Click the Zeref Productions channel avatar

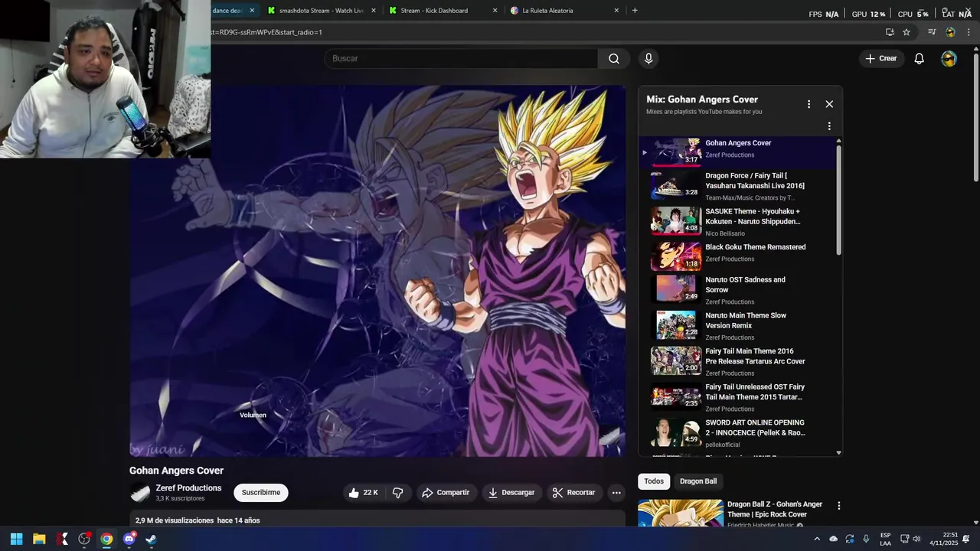click(140, 494)
